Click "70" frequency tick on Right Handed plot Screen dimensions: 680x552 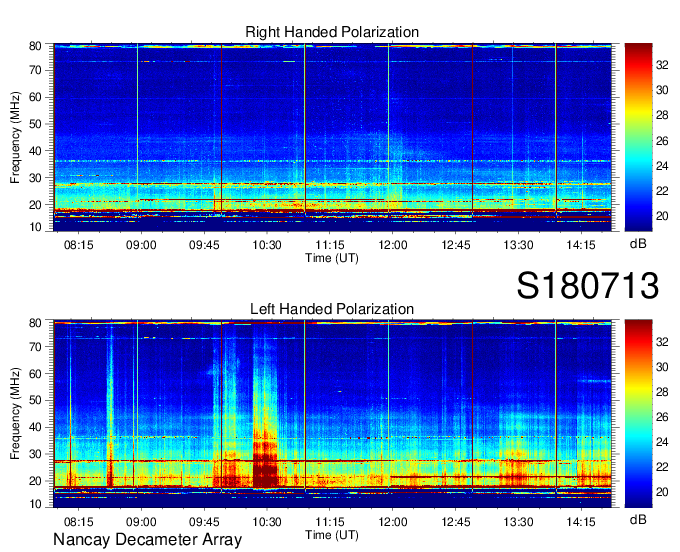tap(35, 70)
